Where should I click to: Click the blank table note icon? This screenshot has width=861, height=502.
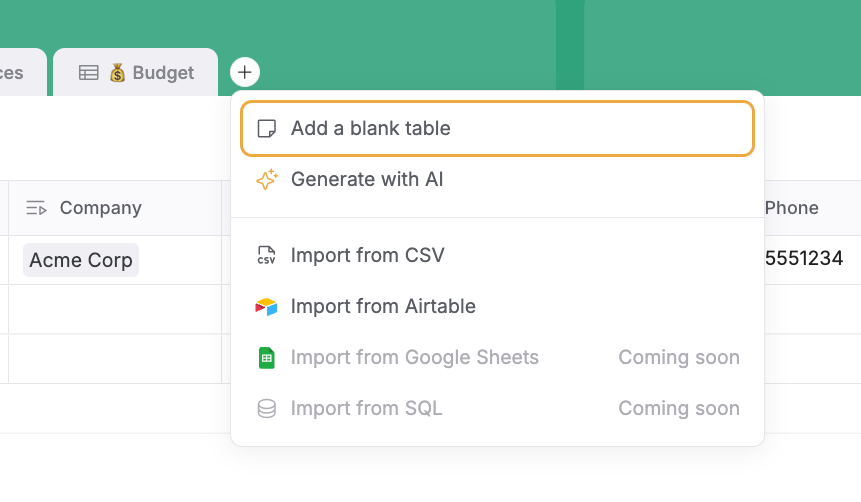[266, 128]
